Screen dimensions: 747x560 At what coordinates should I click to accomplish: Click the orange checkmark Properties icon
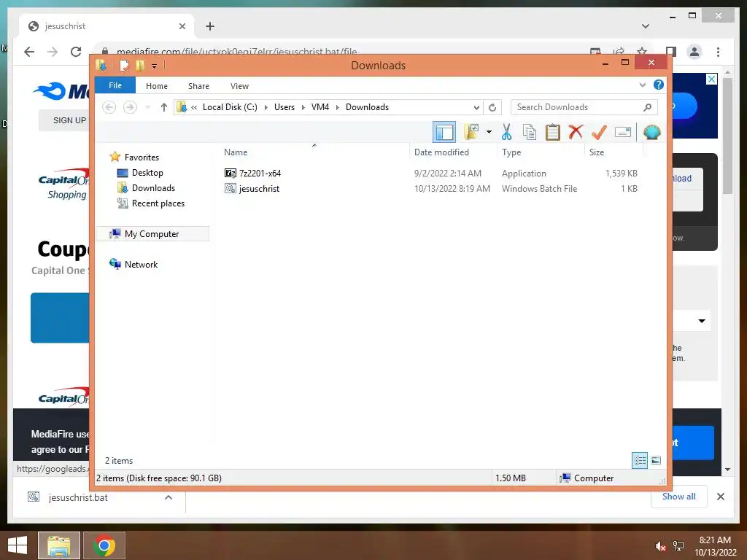click(x=599, y=132)
